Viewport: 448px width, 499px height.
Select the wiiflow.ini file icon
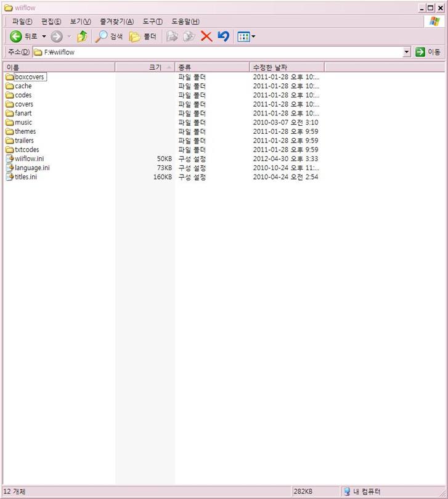tap(10, 159)
